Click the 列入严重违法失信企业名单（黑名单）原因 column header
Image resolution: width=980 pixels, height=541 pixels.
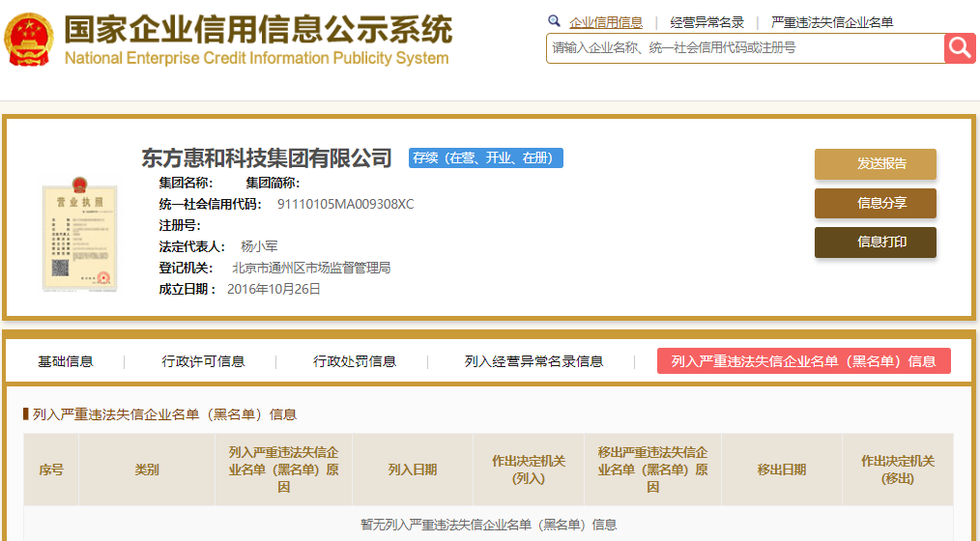(x=284, y=470)
